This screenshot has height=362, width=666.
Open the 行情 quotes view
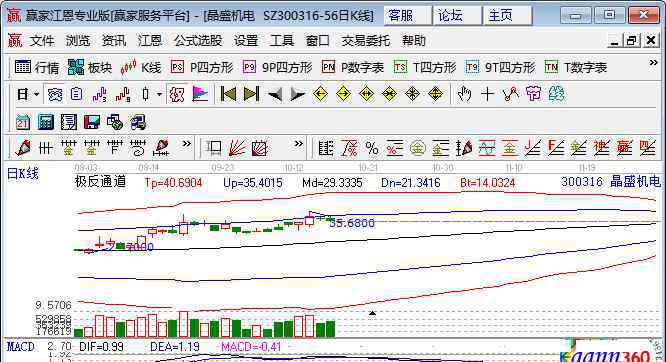pos(37,67)
